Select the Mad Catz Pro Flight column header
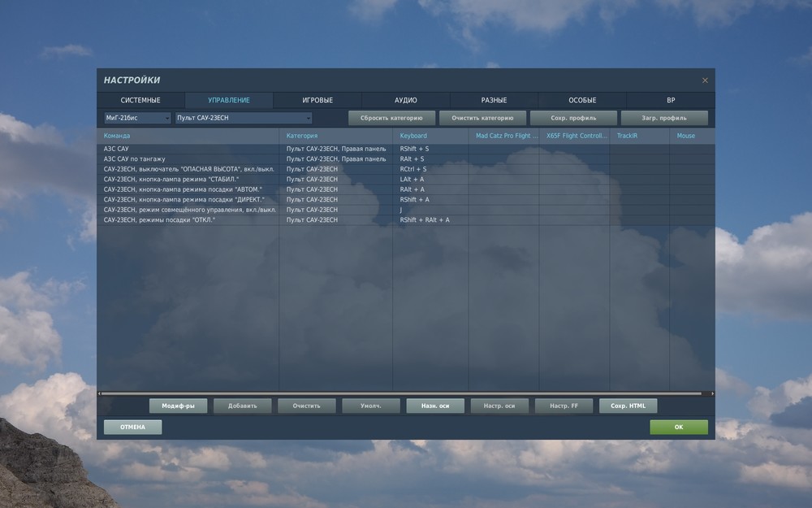Viewport: 812px width, 508px height. (504, 136)
